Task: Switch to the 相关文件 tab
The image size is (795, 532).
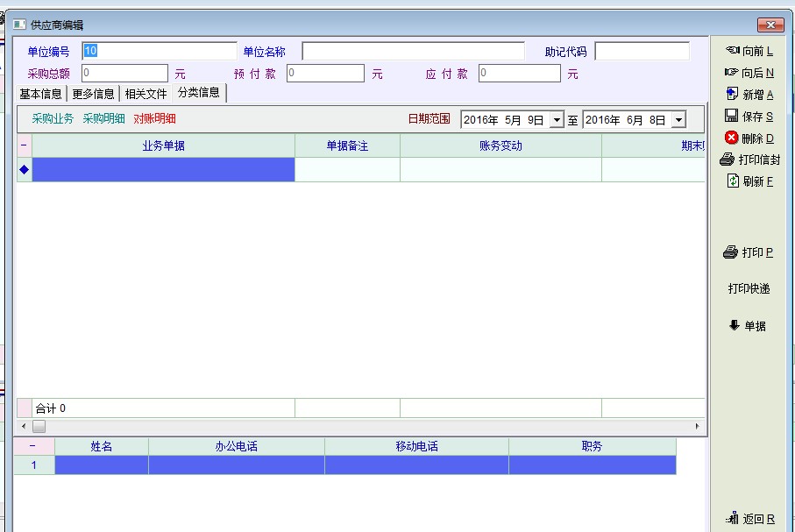Action: pos(146,94)
